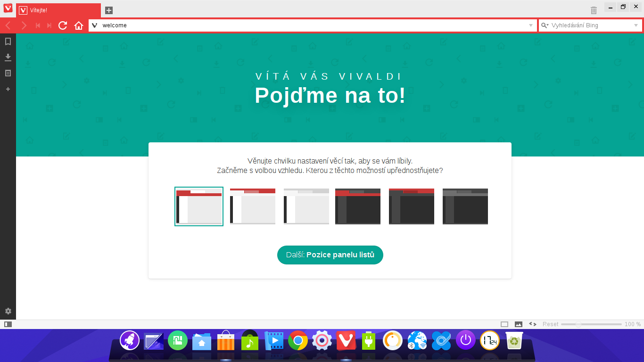Open the Downloads panel
Screen dimensions: 644x362
(8, 58)
